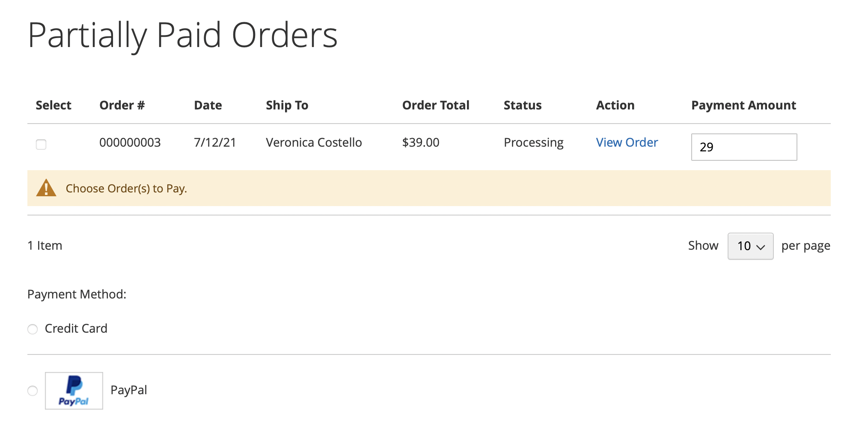Click order number 000000003
The image size is (868, 431).
(130, 142)
